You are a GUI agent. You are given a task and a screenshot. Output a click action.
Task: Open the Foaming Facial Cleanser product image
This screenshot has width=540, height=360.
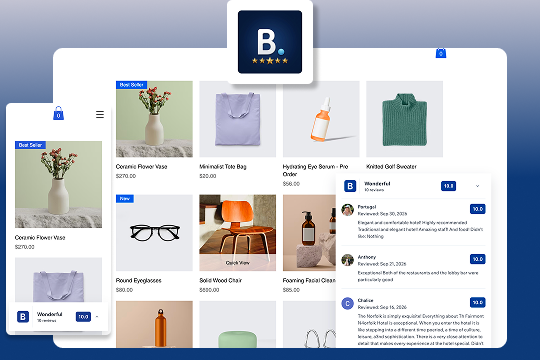coord(309,233)
